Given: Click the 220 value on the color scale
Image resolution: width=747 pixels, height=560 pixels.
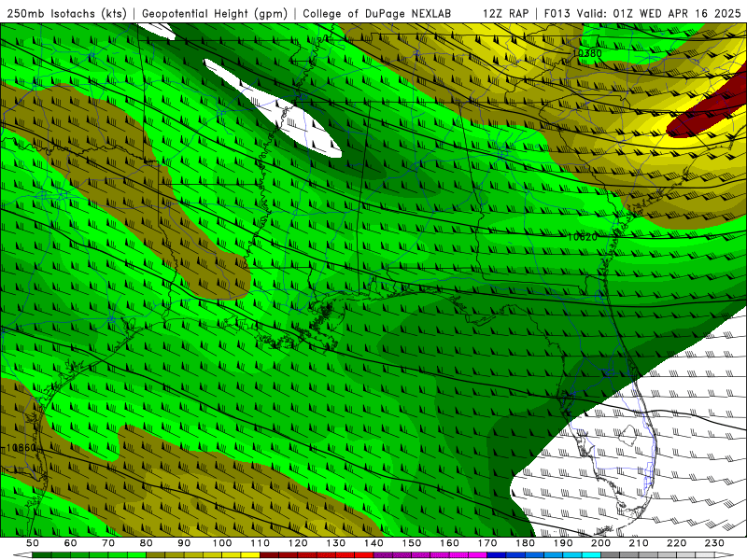Looking at the screenshot, I should (676, 543).
